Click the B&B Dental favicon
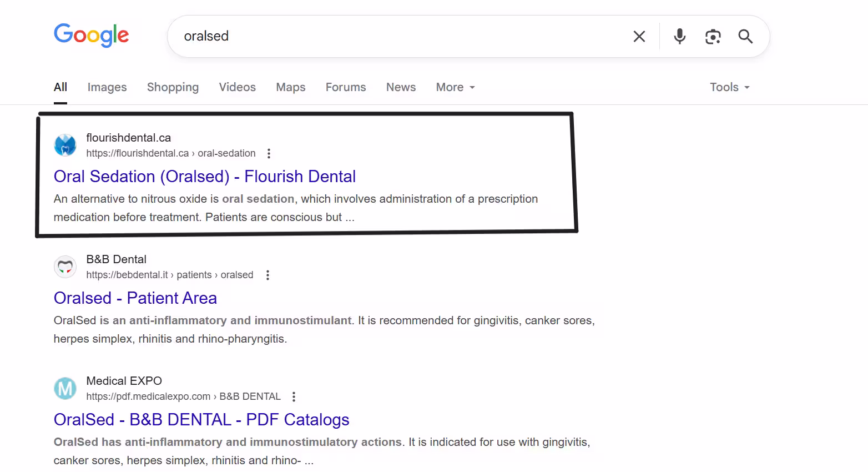This screenshot has width=868, height=472. coord(65,267)
